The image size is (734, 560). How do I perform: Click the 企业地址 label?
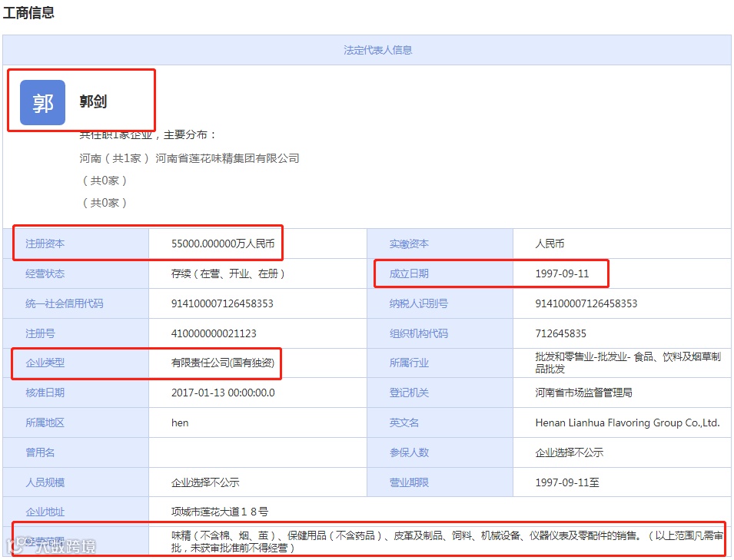pyautogui.click(x=45, y=512)
